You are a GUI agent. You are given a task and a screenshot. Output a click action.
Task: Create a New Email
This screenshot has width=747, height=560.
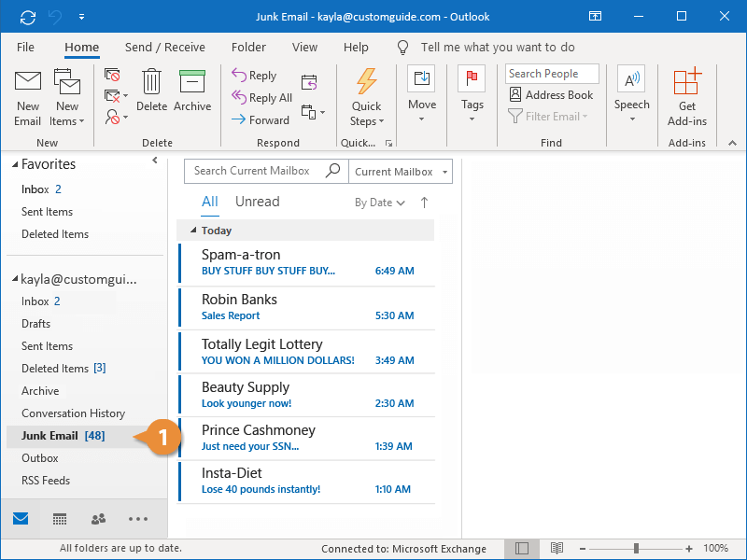(x=28, y=99)
